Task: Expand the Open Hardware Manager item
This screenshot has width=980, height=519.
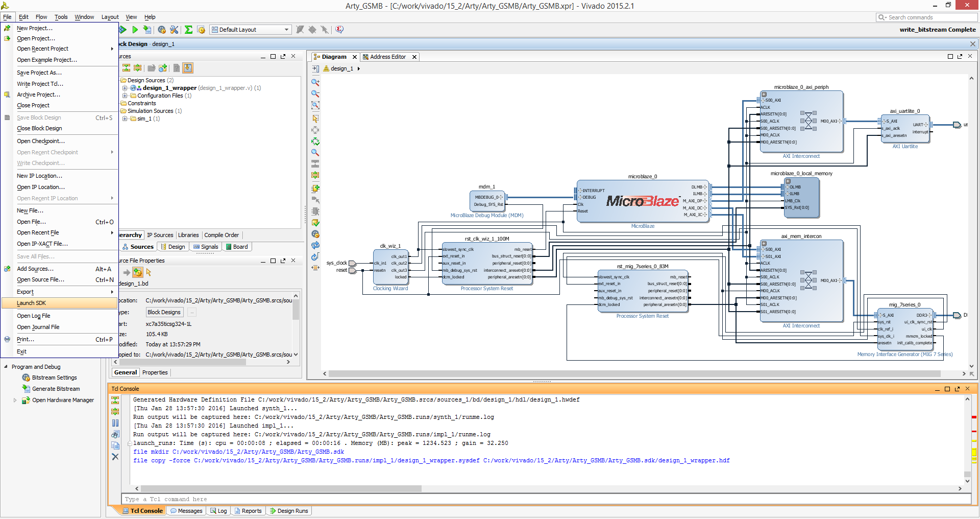Action: point(15,400)
